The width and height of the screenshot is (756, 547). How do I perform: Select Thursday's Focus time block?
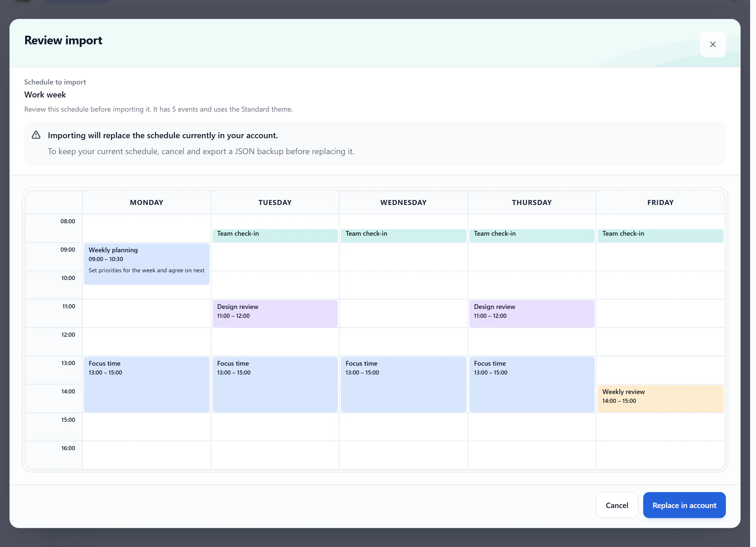532,385
